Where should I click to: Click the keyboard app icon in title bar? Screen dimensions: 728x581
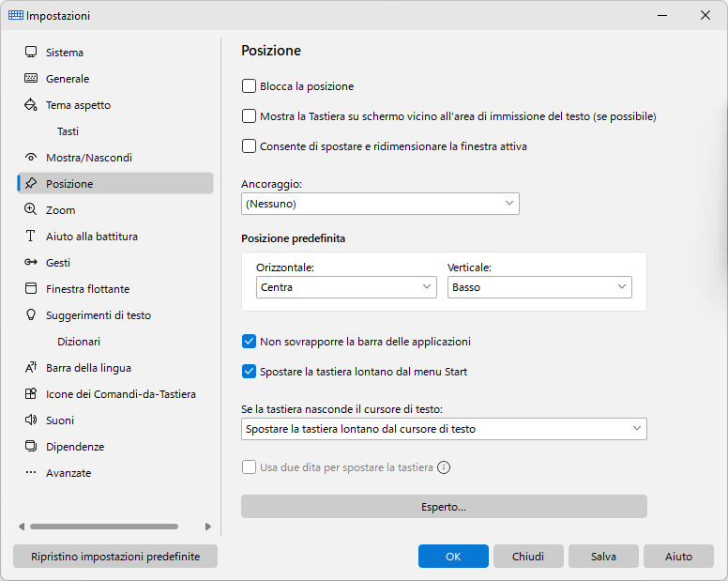pos(16,15)
